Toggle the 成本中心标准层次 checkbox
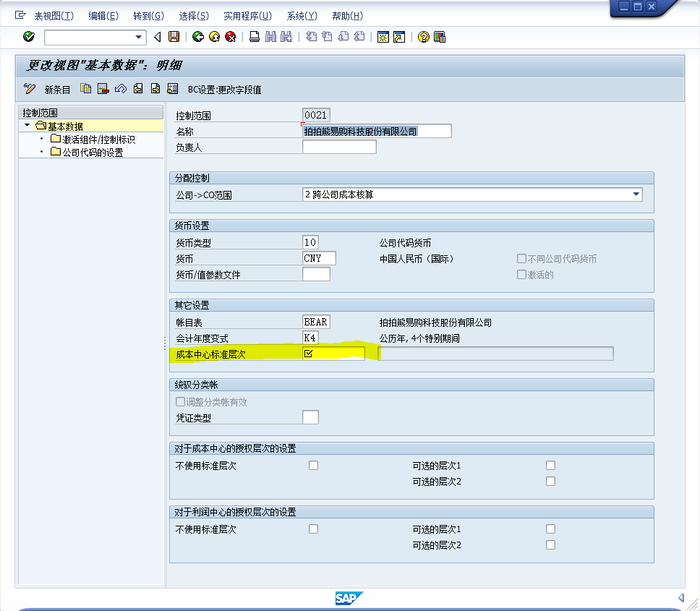 click(x=308, y=354)
